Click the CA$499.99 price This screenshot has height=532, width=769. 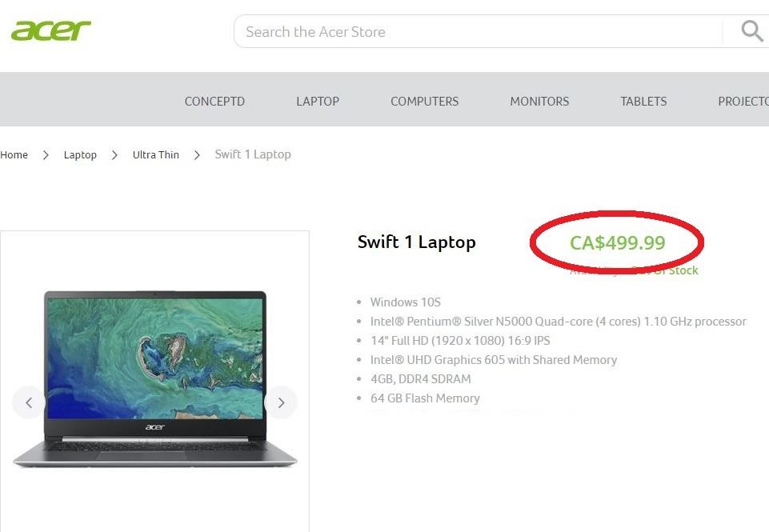(x=617, y=242)
